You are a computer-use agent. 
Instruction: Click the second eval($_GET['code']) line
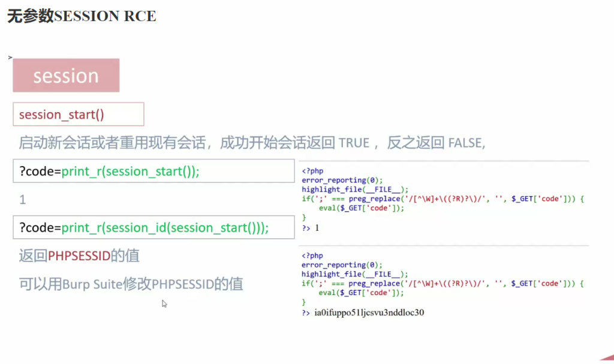coord(361,293)
